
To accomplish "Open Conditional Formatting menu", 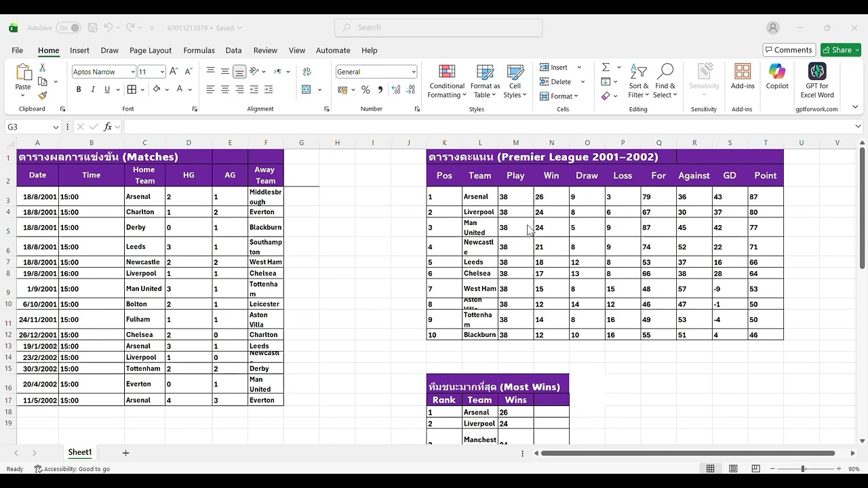I will point(447,81).
